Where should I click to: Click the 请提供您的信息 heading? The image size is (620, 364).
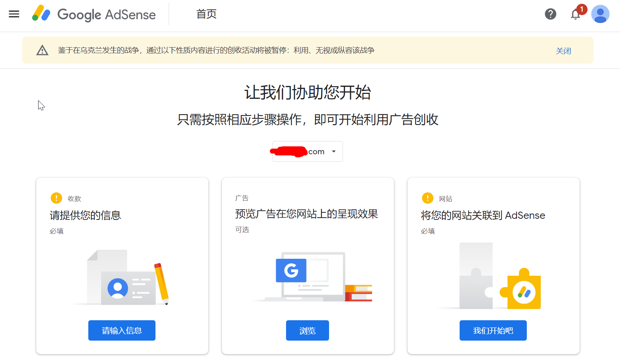click(85, 215)
